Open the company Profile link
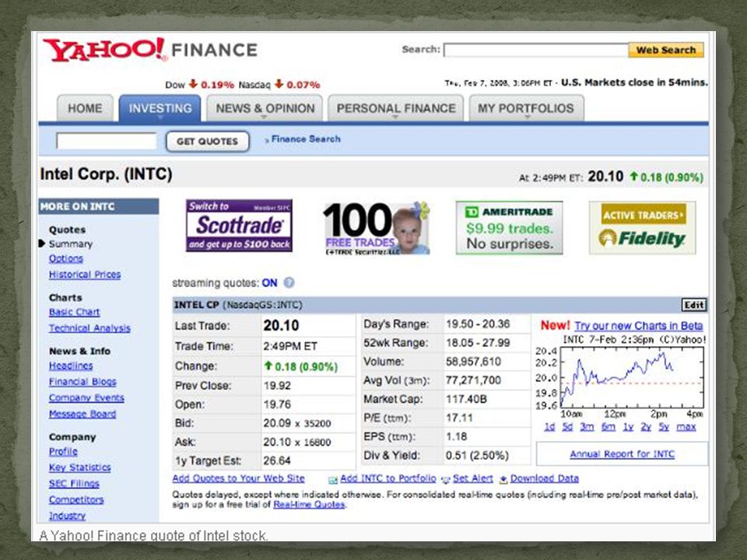Image resolution: width=747 pixels, height=560 pixels. (x=63, y=451)
